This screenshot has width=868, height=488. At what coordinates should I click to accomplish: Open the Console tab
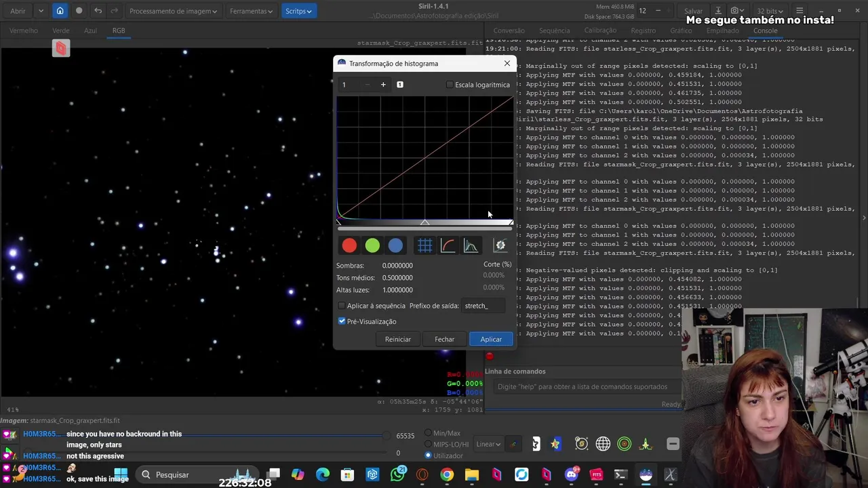tap(766, 30)
